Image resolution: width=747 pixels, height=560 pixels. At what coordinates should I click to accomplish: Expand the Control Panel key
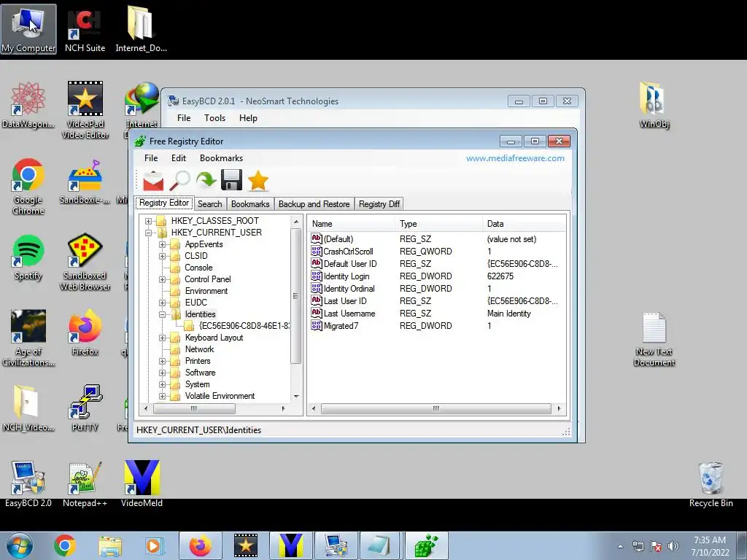pyautogui.click(x=163, y=279)
